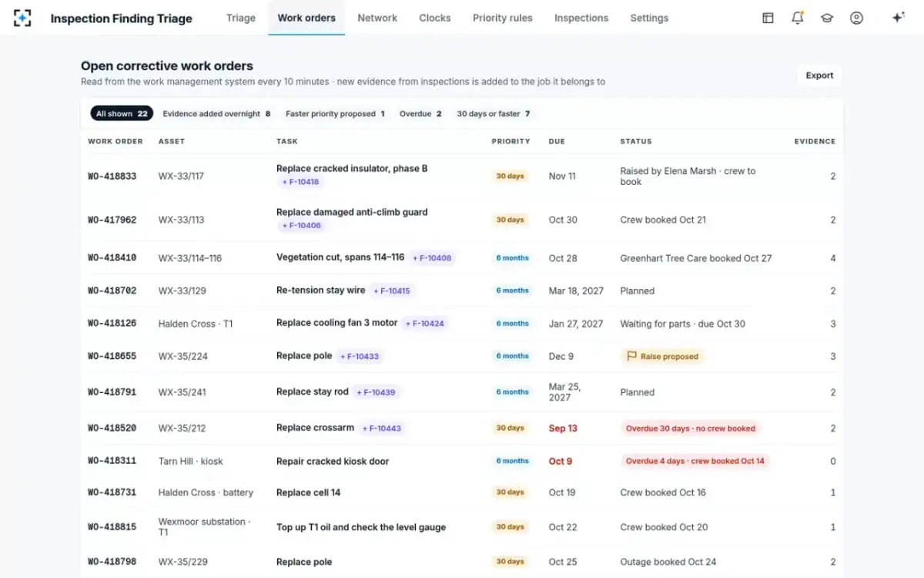
Task: Open the graduation cap learning icon
Action: pos(827,18)
